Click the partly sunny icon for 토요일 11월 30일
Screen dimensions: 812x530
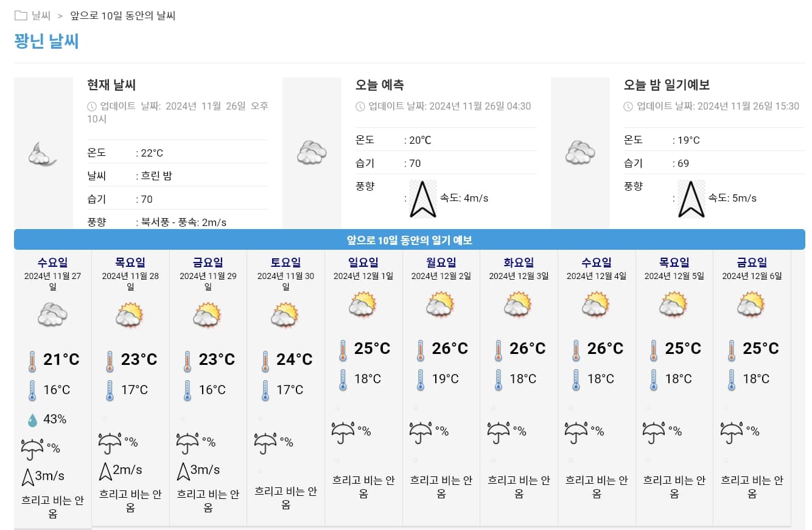[x=285, y=315]
